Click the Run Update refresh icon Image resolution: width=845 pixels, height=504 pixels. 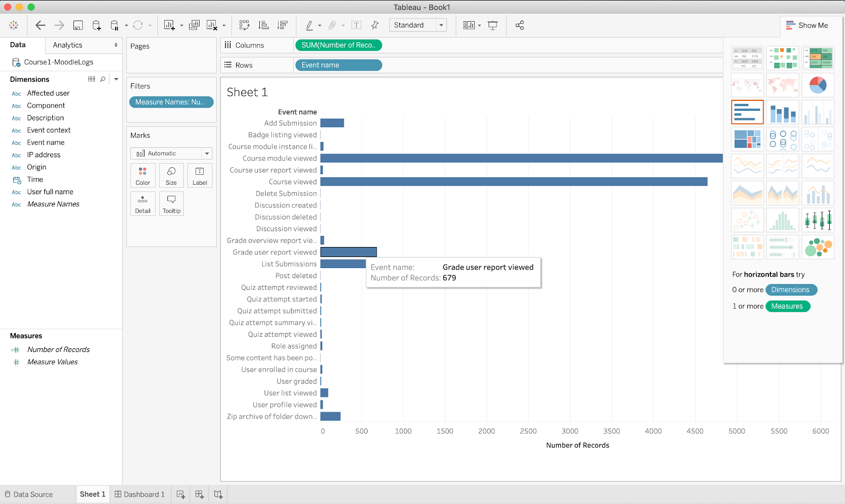(x=138, y=25)
